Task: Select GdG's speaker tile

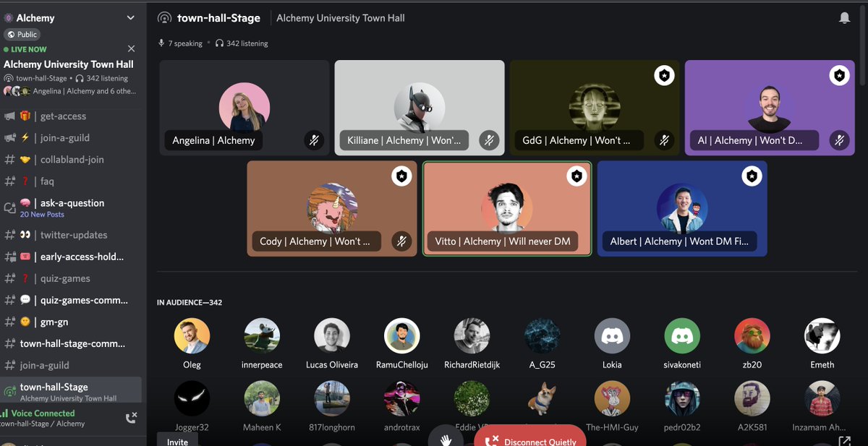Action: [595, 108]
